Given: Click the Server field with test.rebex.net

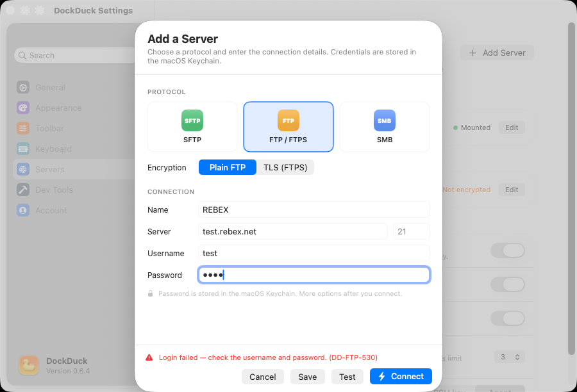Looking at the screenshot, I should click(292, 231).
